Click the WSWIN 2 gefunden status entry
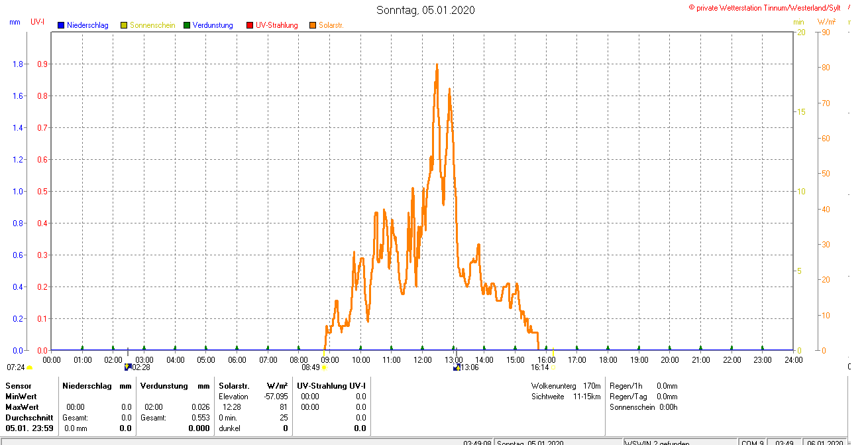This screenshot has height=445, width=868. [x=657, y=442]
